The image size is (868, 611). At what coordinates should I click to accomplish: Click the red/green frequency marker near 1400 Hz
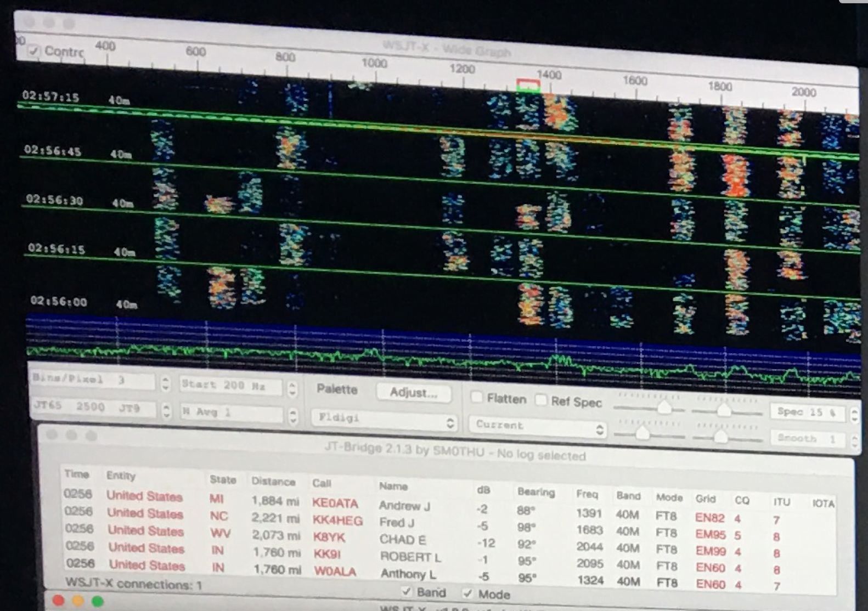pos(528,85)
